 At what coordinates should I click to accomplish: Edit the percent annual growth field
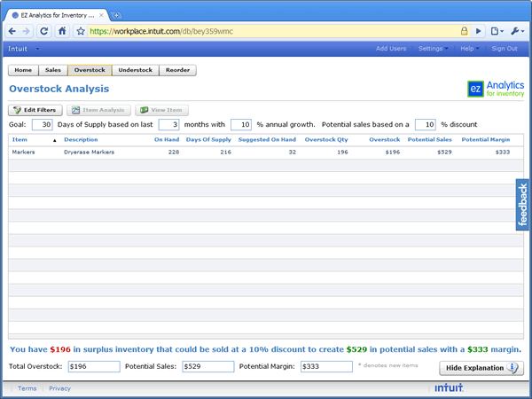(241, 124)
